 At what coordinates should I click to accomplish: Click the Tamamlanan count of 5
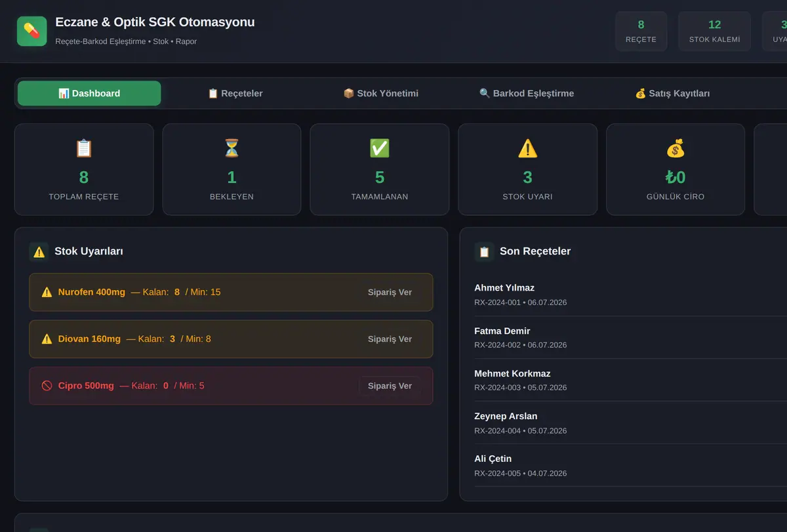pos(380,177)
